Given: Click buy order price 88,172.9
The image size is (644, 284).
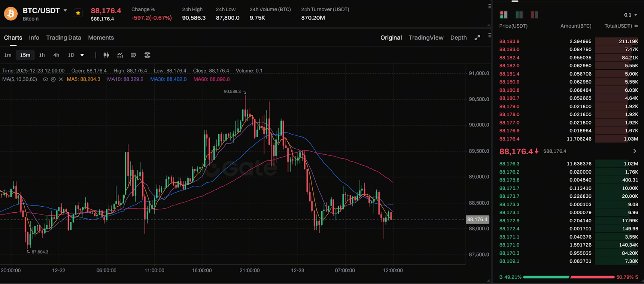Looking at the screenshot, I should (509, 221).
